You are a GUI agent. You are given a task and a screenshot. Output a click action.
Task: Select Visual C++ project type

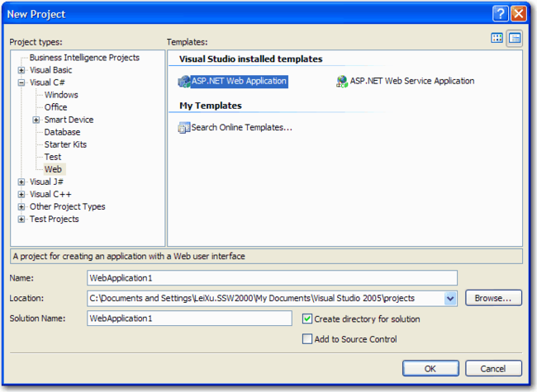50,194
